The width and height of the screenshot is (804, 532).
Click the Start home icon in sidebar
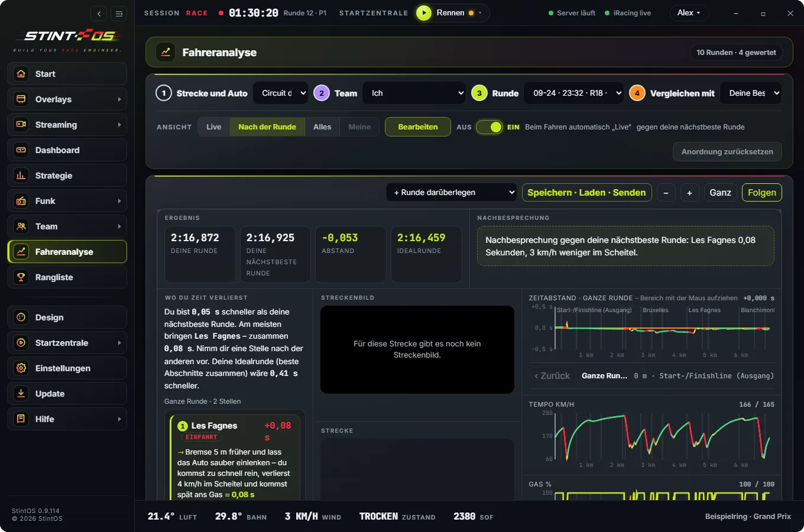(21, 74)
